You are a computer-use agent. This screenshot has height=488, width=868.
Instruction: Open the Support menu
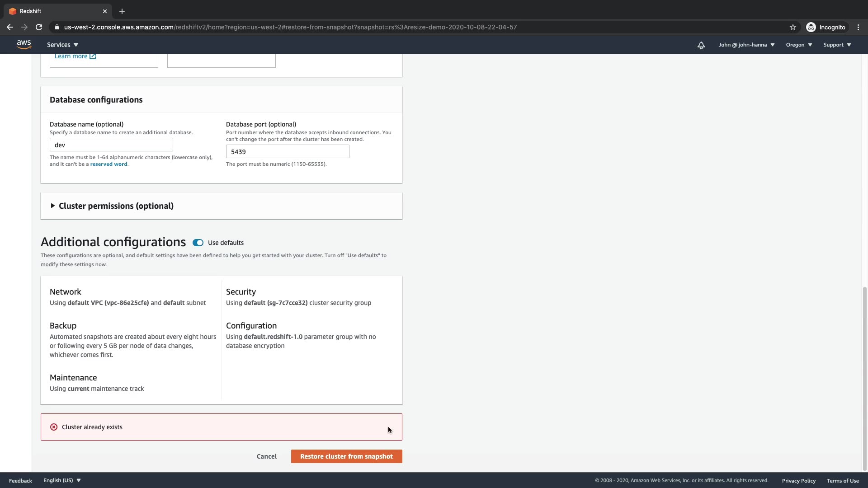(837, 45)
